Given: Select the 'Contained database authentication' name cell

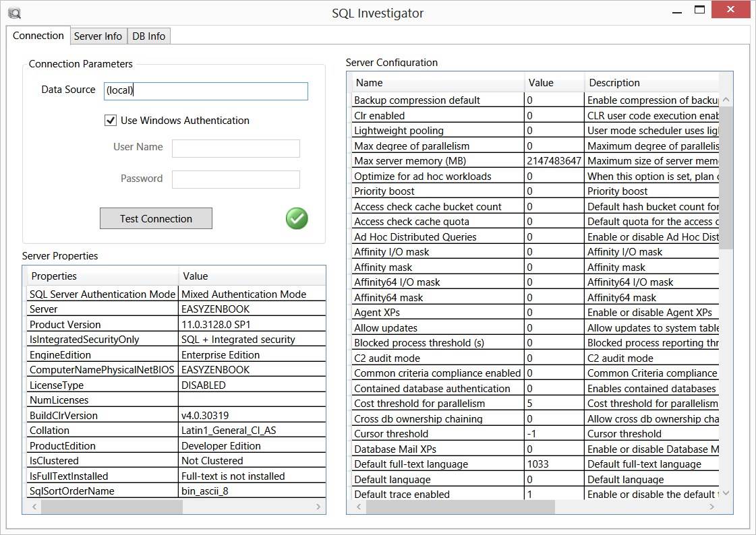Looking at the screenshot, I should click(438, 389).
